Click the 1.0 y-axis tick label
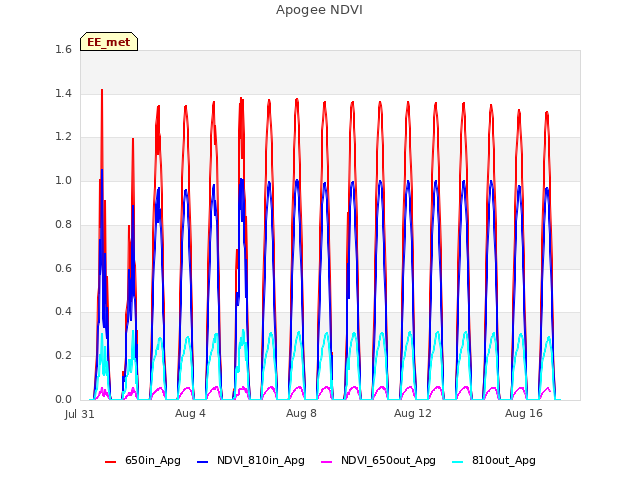This screenshot has width=640, height=480. (63, 180)
